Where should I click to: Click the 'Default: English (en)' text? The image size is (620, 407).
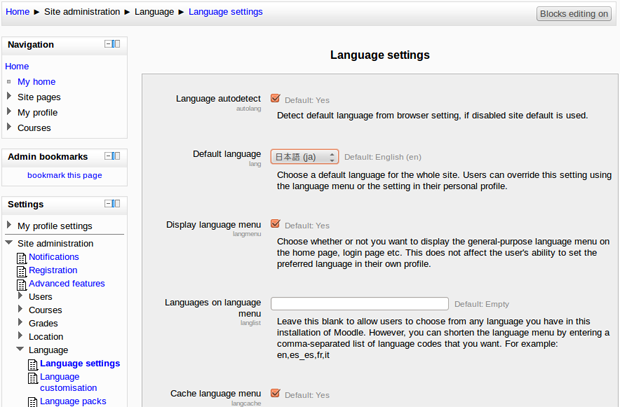(383, 157)
